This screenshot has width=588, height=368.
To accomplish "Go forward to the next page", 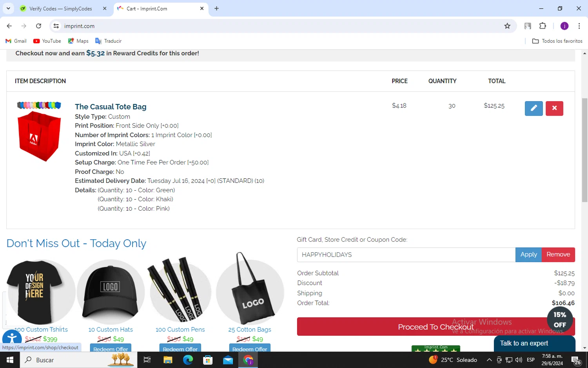I will point(24,26).
